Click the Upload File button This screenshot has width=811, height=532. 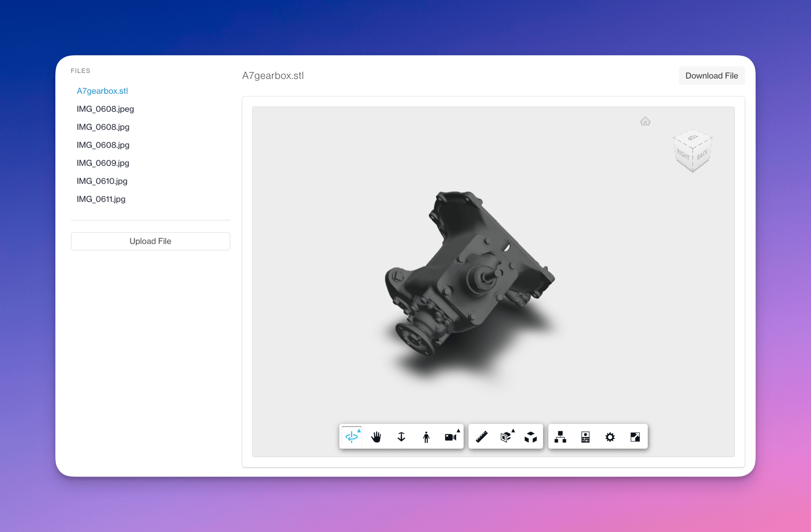click(150, 241)
